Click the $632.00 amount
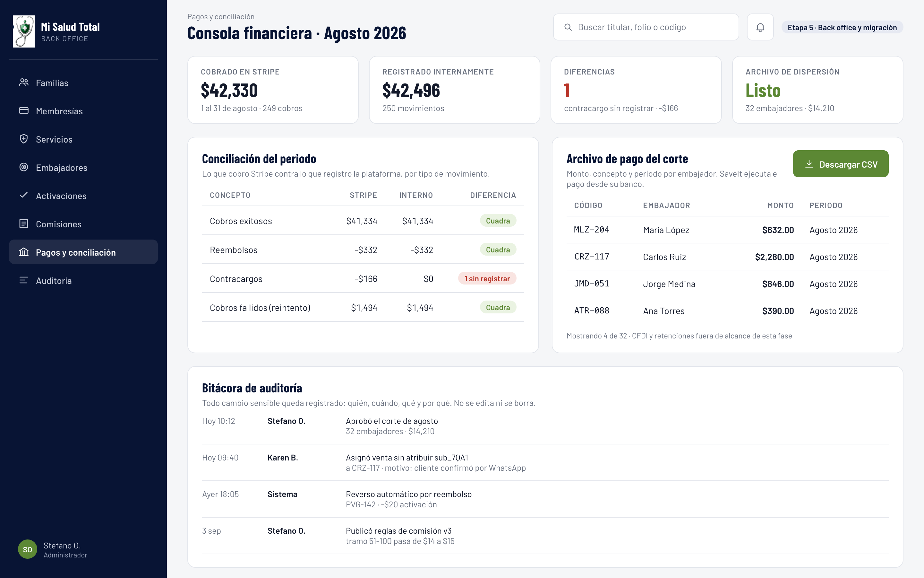 [x=778, y=230]
